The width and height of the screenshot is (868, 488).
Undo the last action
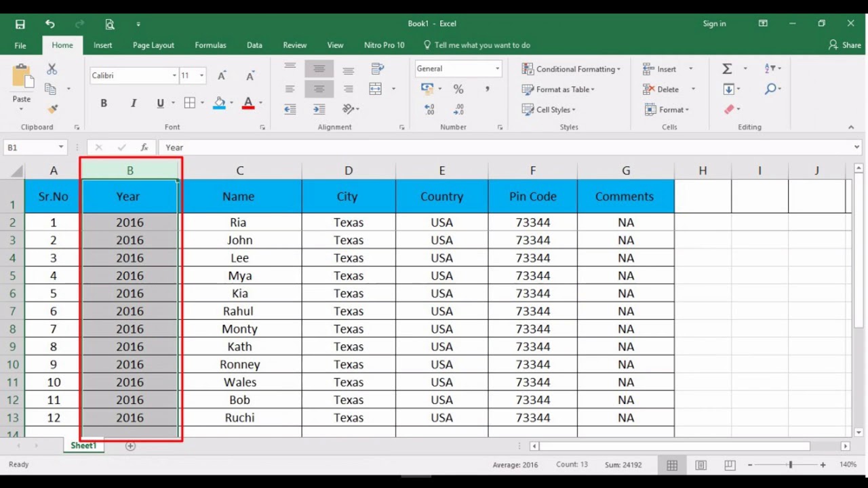coord(50,24)
